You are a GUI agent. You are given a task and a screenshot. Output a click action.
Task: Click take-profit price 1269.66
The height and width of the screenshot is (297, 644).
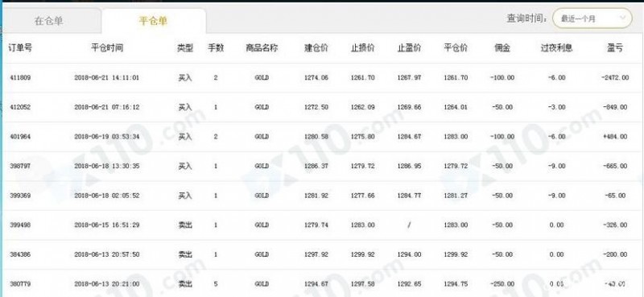[409, 107]
